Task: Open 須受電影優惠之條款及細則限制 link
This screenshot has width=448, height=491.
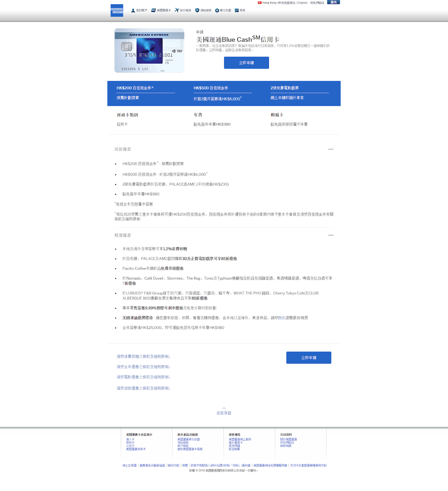Action: point(143,377)
